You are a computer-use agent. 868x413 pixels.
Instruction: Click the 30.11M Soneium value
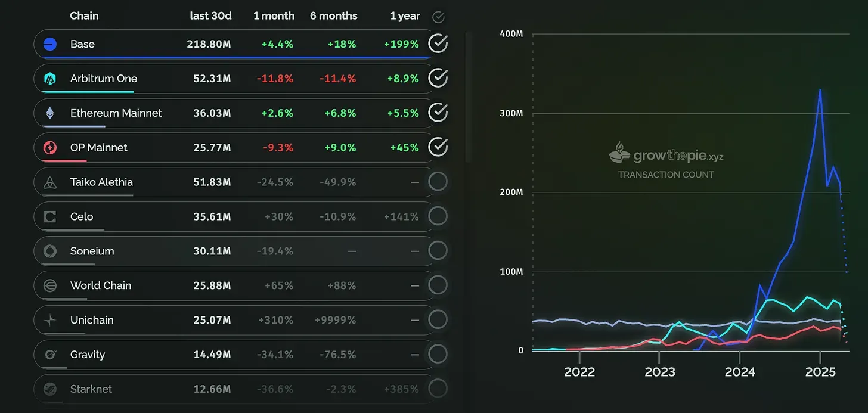click(x=212, y=251)
